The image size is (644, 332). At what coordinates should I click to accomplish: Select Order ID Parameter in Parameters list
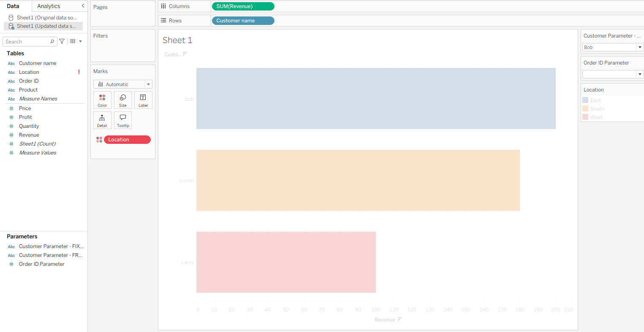coord(42,264)
